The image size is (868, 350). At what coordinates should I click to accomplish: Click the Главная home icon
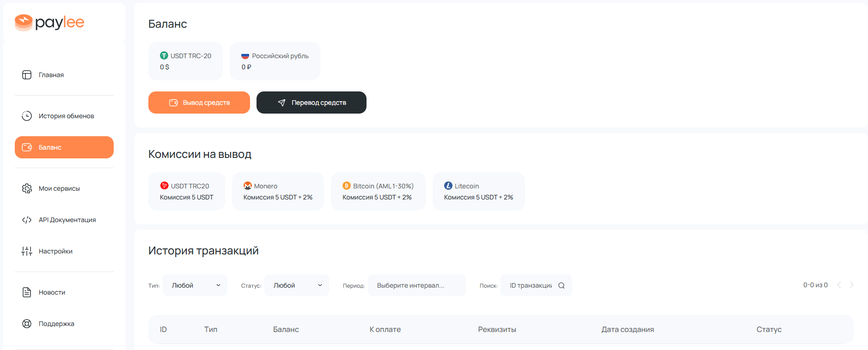click(x=27, y=75)
